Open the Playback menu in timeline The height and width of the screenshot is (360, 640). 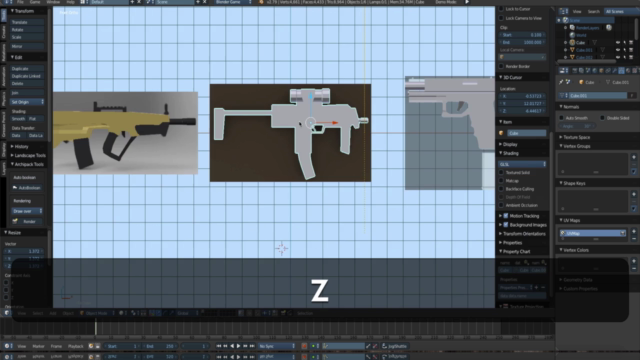pos(76,346)
